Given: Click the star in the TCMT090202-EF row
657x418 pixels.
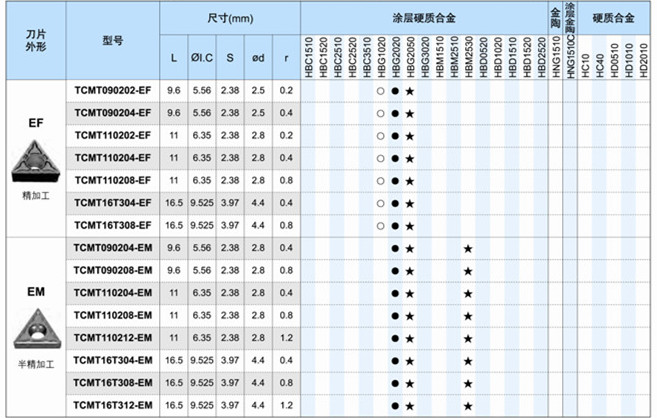Looking at the screenshot, I should [x=410, y=91].
